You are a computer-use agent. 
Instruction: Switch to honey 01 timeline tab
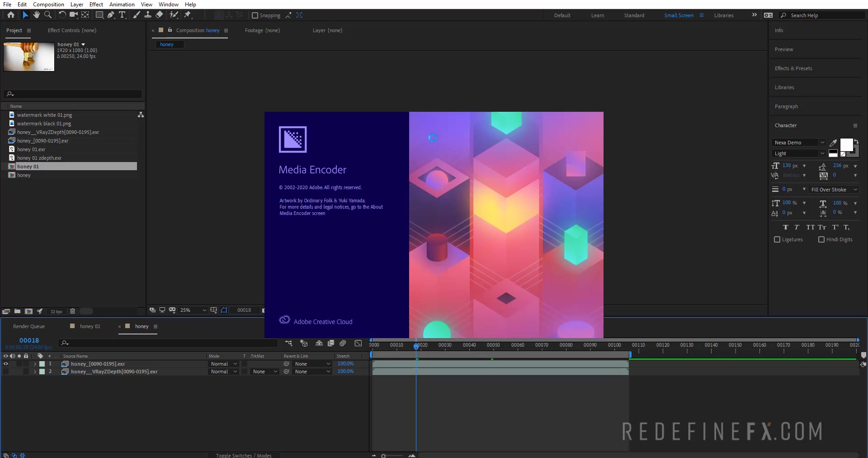90,326
